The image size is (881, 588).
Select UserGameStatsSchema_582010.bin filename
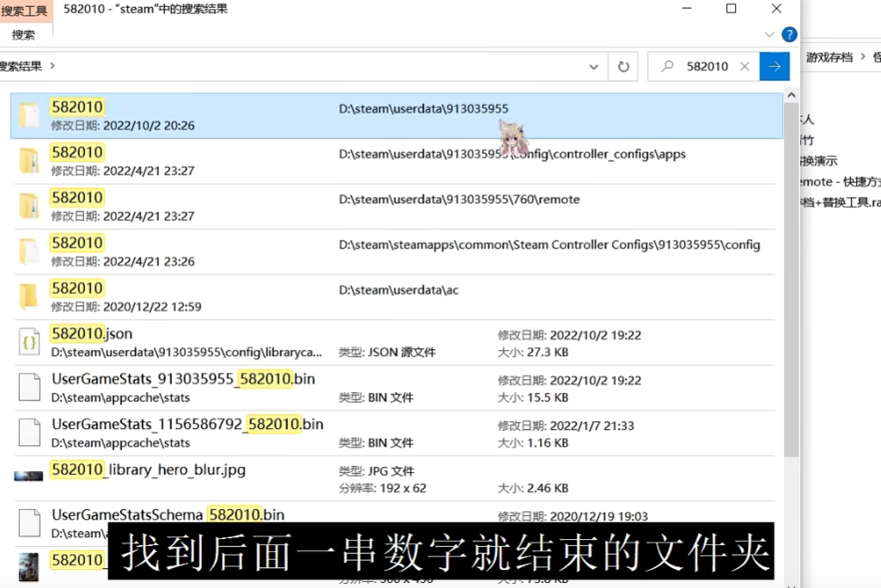coord(168,515)
